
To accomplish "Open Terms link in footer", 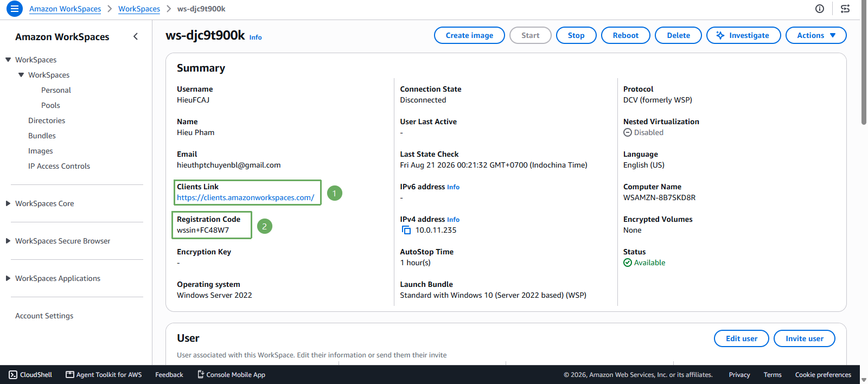I will click(773, 375).
